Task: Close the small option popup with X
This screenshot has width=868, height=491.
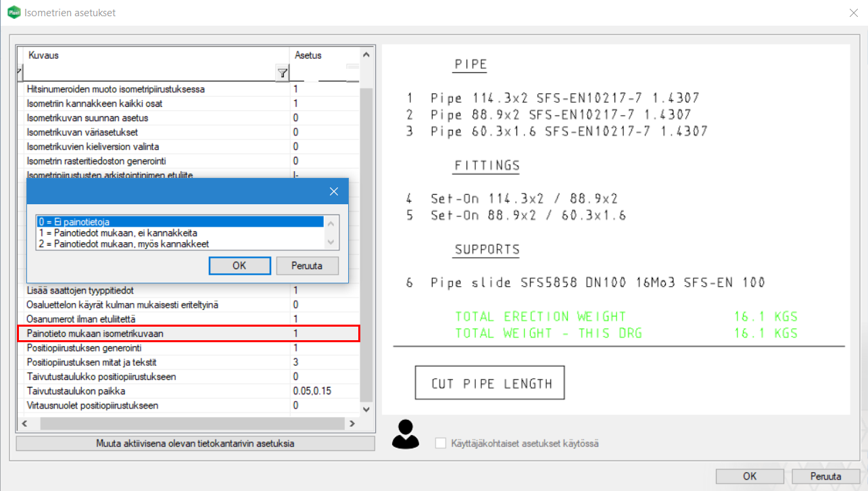Action: (333, 191)
